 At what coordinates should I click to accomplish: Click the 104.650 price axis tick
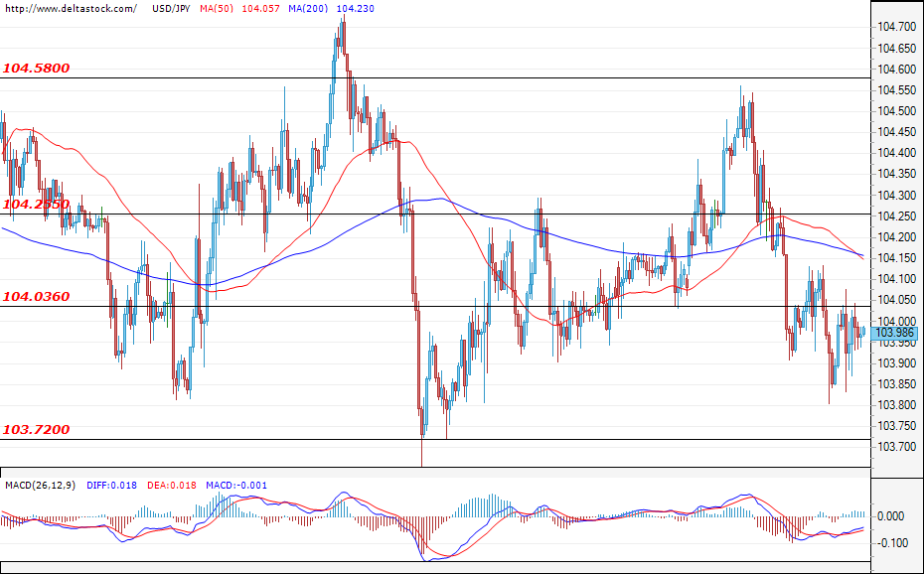897,48
